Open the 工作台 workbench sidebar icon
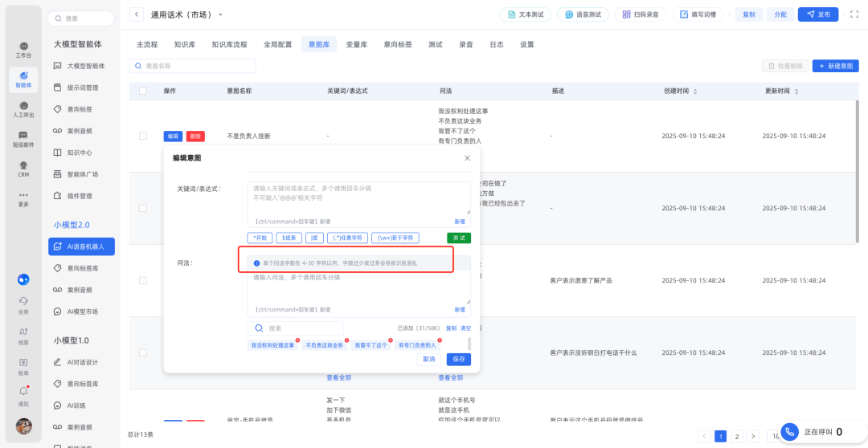 (x=23, y=49)
